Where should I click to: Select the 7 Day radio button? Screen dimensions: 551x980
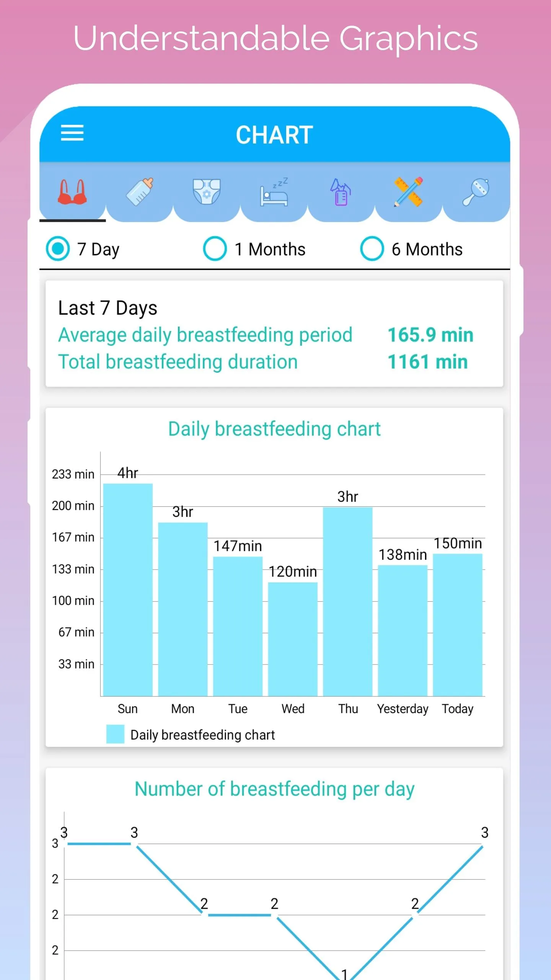click(x=57, y=249)
